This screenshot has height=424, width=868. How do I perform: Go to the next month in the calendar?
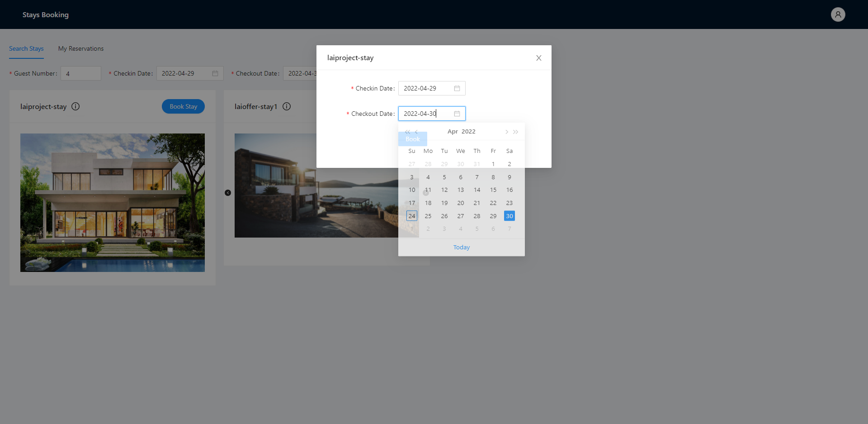tap(506, 132)
